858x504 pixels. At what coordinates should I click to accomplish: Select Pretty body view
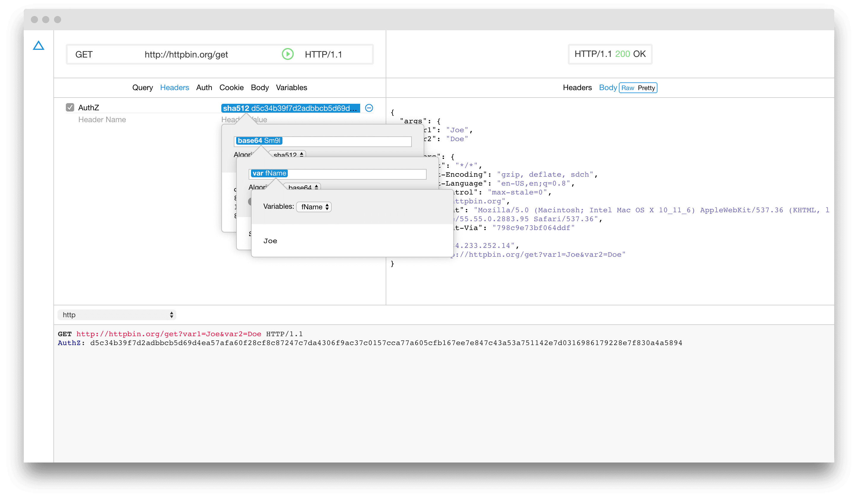click(646, 88)
